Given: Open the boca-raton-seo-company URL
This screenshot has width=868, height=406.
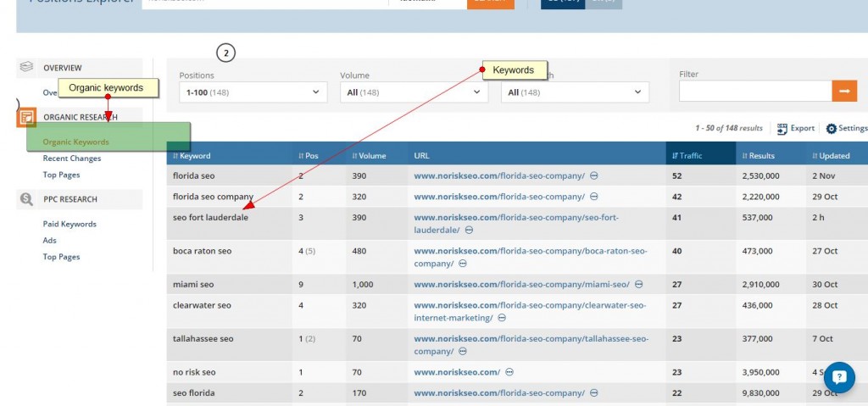Looking at the screenshot, I should [x=531, y=257].
